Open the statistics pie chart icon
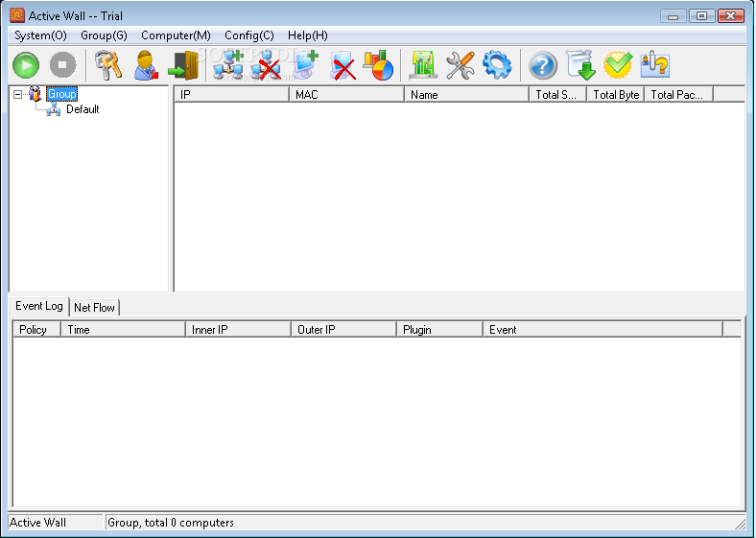 (x=379, y=65)
